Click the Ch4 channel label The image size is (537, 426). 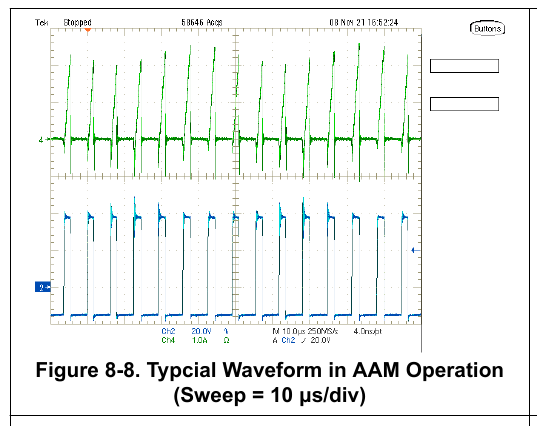coord(168,340)
